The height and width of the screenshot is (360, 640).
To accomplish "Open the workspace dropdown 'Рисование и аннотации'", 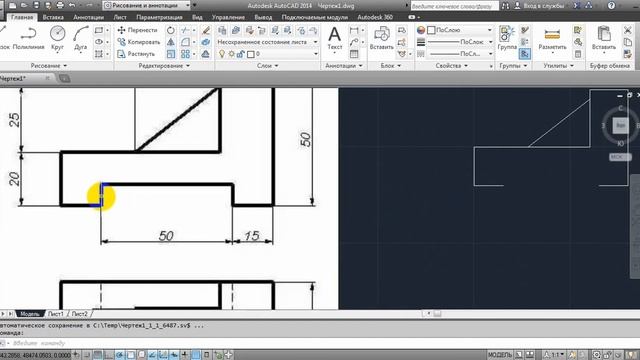I will [147, 6].
